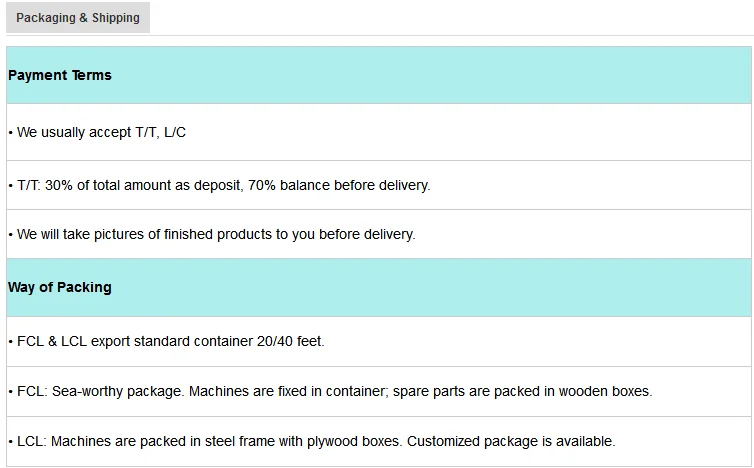Click the Way of Packing header
Viewport: 754px width, 468px height.
[60, 287]
